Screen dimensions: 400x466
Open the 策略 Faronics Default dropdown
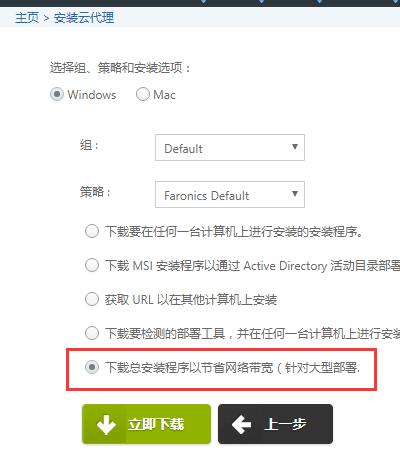point(230,195)
